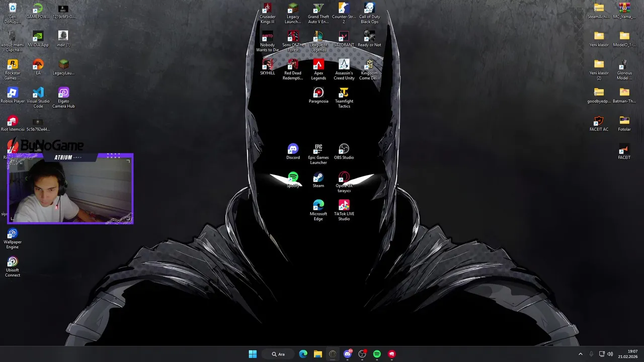This screenshot has height=362, width=644.
Task: Open the Spotify desktop shortcut
Action: pos(293,179)
